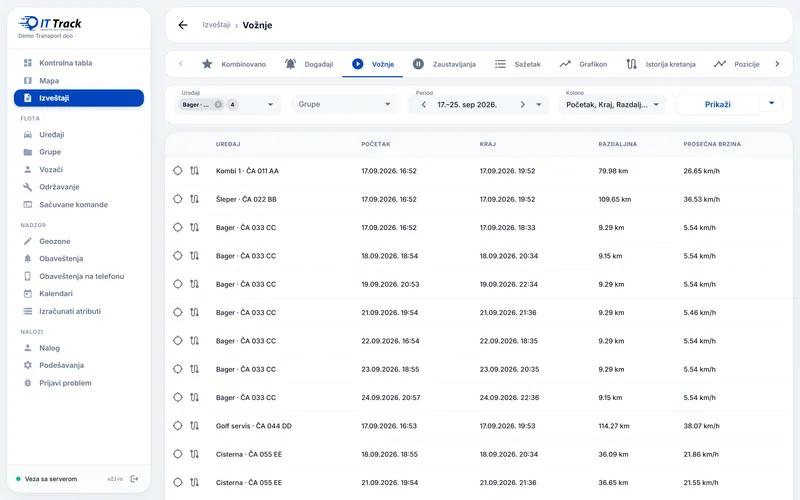This screenshot has width=800, height=500.
Task: Go to next period with right arrow
Action: (x=522, y=105)
